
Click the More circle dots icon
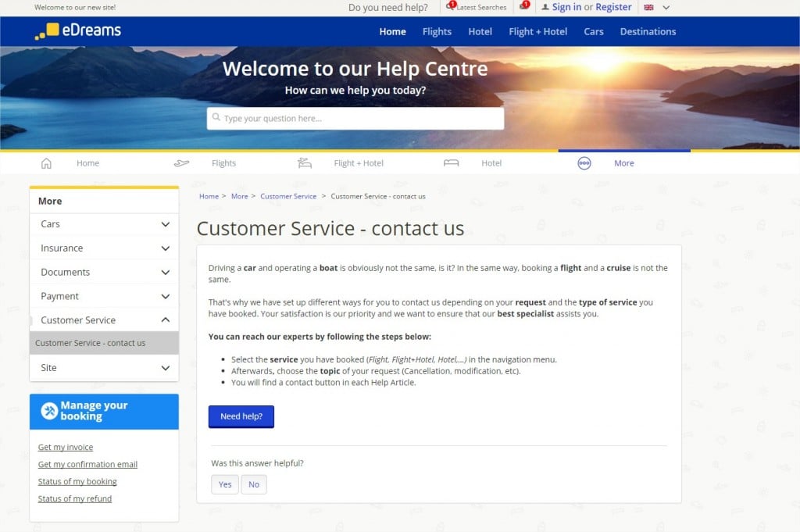point(584,163)
